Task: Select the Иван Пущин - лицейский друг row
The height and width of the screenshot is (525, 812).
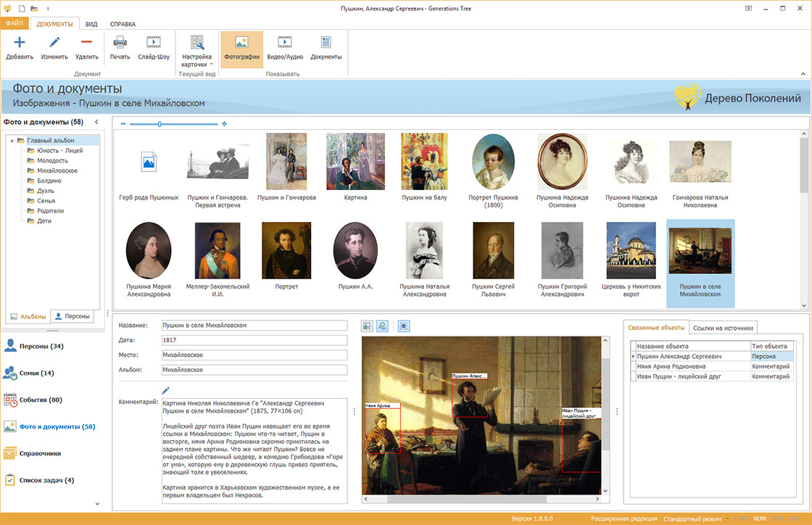Action: click(711, 376)
